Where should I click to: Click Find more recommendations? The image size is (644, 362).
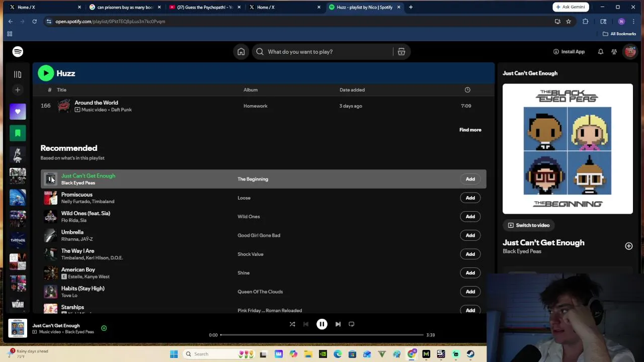pyautogui.click(x=470, y=130)
